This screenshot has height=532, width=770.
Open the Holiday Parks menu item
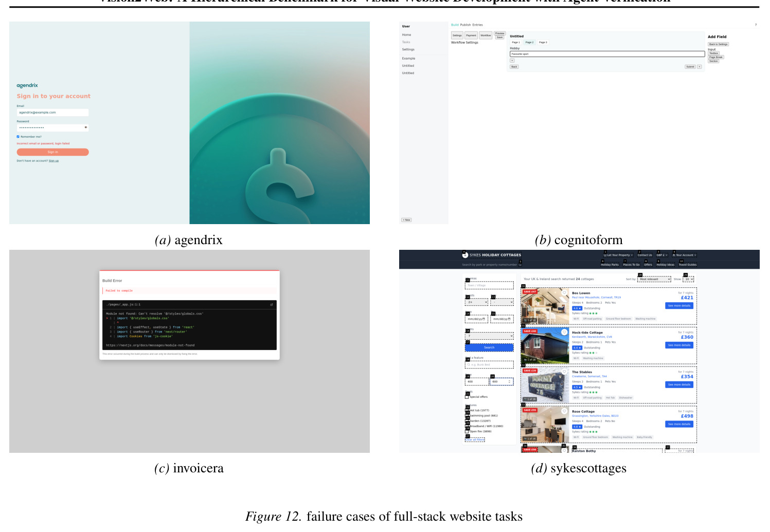(610, 265)
